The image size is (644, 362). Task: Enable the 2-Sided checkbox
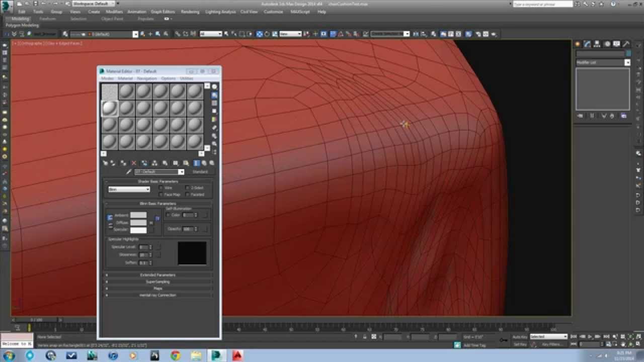(x=188, y=188)
